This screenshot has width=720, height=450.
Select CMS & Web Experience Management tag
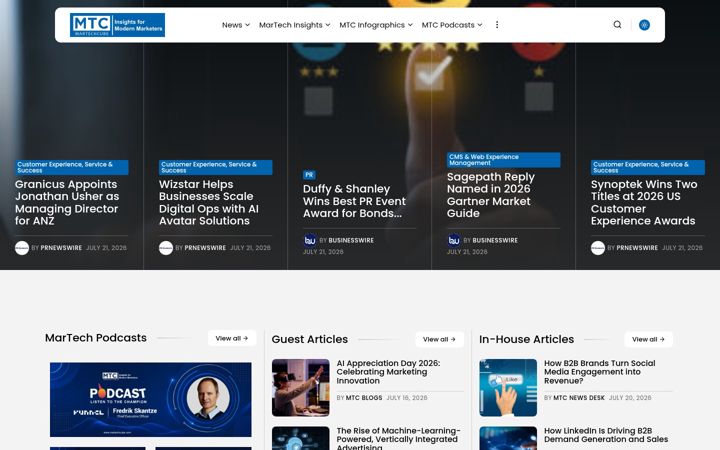click(503, 160)
